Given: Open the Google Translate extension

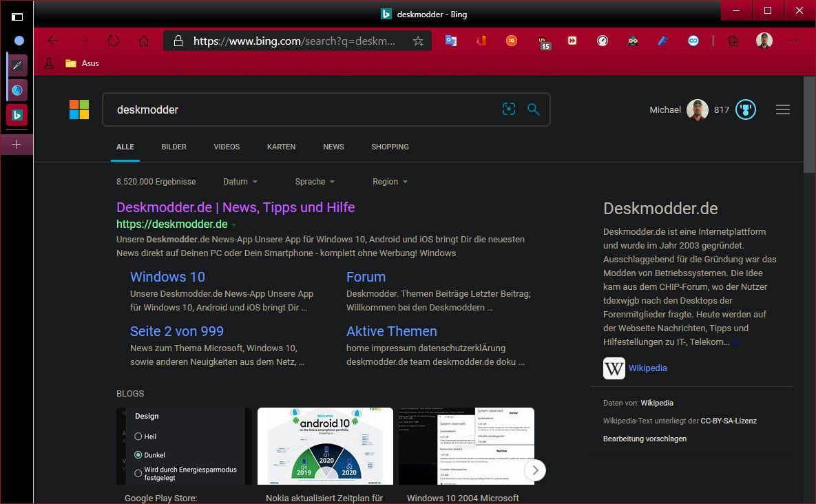Looking at the screenshot, I should pos(451,41).
